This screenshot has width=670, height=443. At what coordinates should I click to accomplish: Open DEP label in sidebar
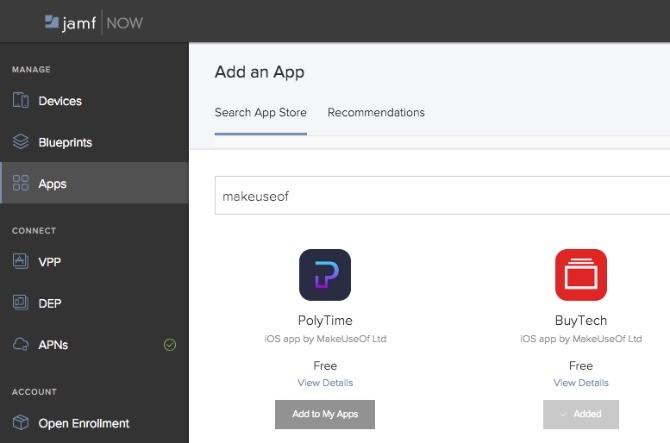pos(50,303)
